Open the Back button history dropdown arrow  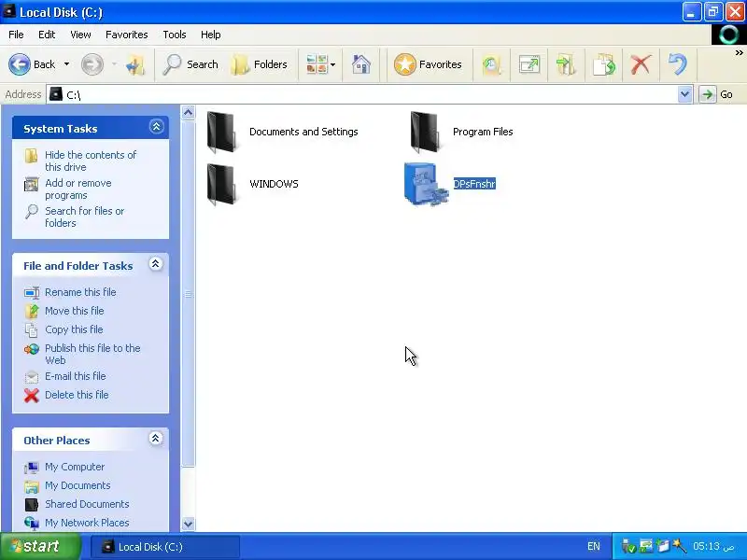pyautogui.click(x=66, y=64)
